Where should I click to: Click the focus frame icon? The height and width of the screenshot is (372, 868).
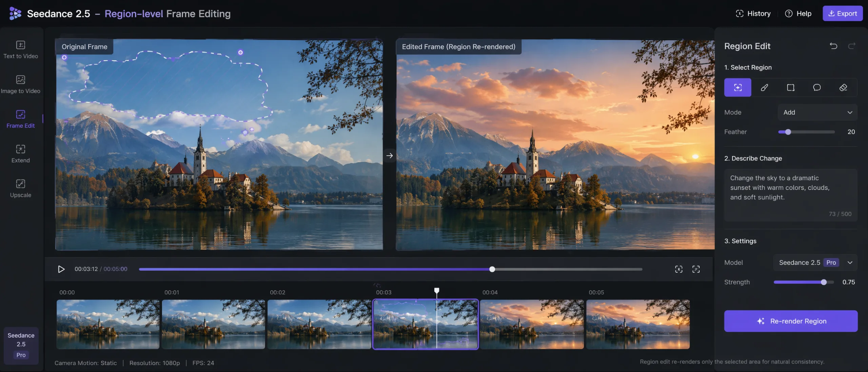(679, 269)
